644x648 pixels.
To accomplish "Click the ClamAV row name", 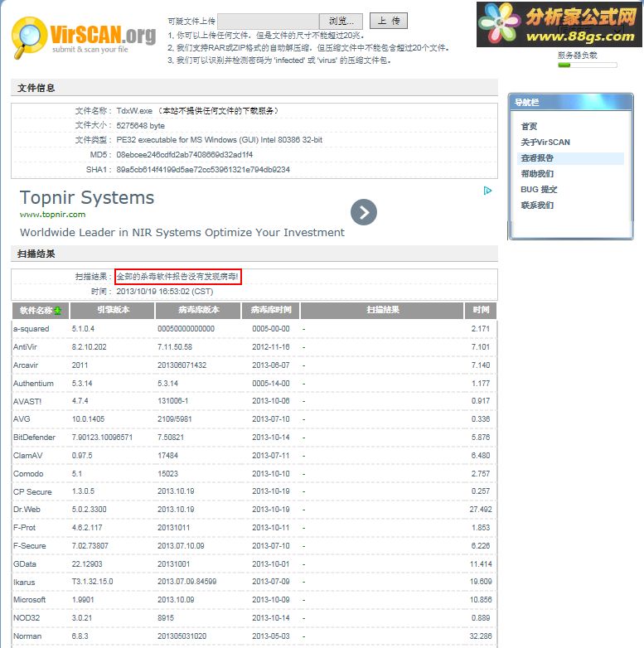I will [27, 456].
